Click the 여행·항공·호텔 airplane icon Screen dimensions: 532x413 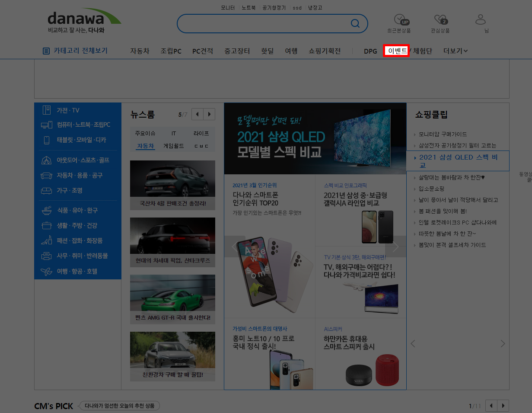tap(47, 272)
